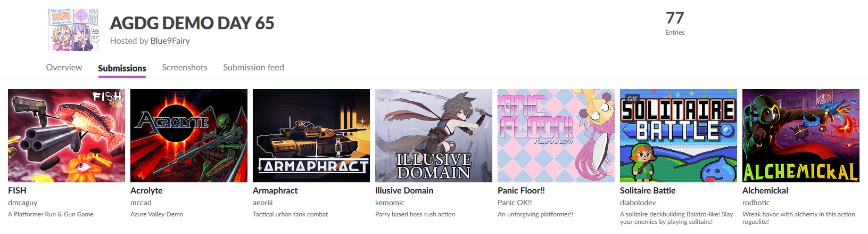Open the FISH game title link
Viewport: 868px width, 234px height.
pos(17,190)
